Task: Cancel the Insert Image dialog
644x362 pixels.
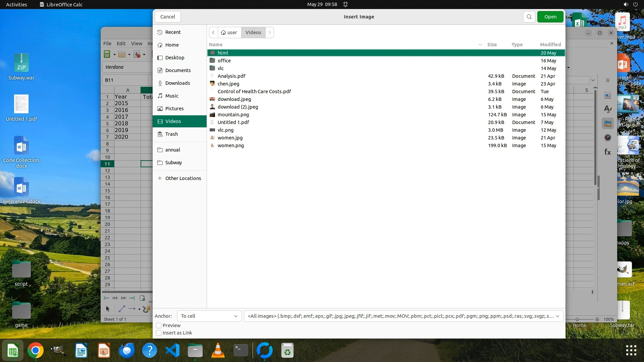Action: tap(167, 17)
